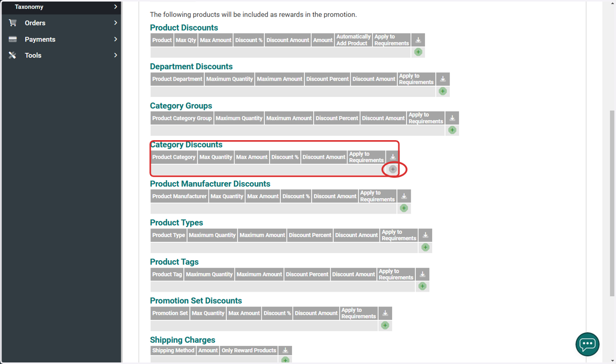The width and height of the screenshot is (616, 364).
Task: Add a row to Department Discounts table
Action: 442,91
